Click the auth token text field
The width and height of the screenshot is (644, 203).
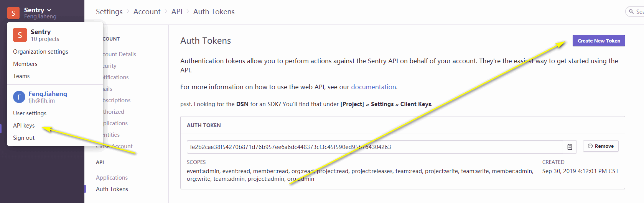(x=375, y=147)
